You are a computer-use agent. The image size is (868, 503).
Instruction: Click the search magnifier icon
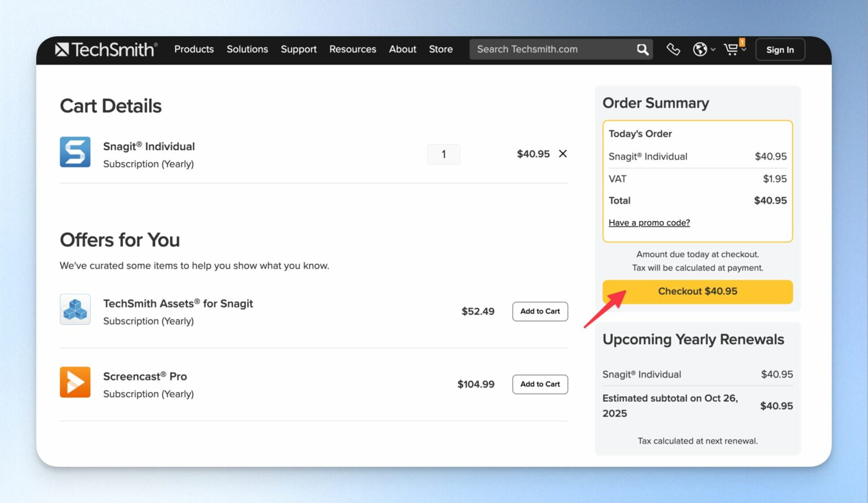[643, 50]
